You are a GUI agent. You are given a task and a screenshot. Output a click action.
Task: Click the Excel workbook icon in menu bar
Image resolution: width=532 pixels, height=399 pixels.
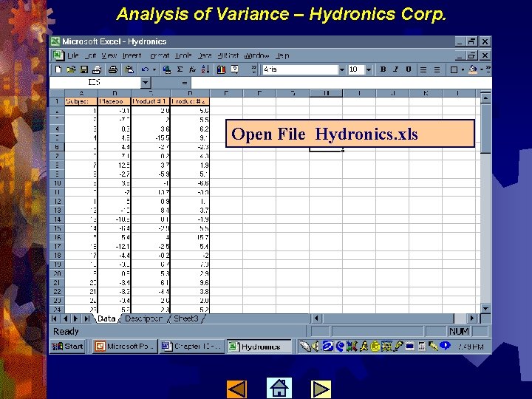coord(58,55)
